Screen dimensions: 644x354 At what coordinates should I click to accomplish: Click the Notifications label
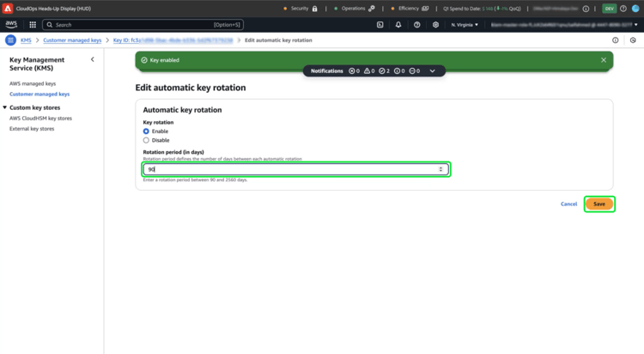point(326,71)
